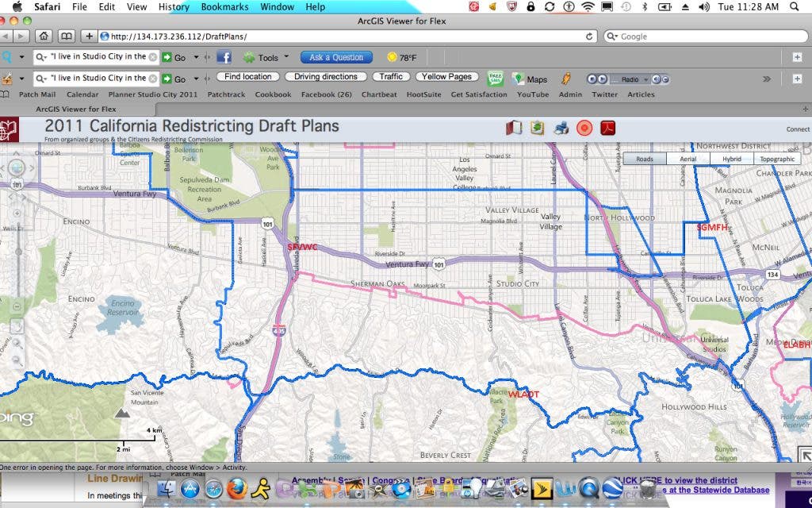Screen dimensions: 812x508
Task: Open the Google search engine dropdown
Action: [x=613, y=37]
